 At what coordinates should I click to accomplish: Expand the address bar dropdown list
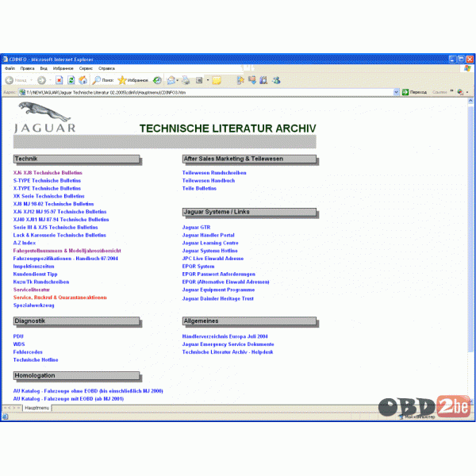click(396, 92)
